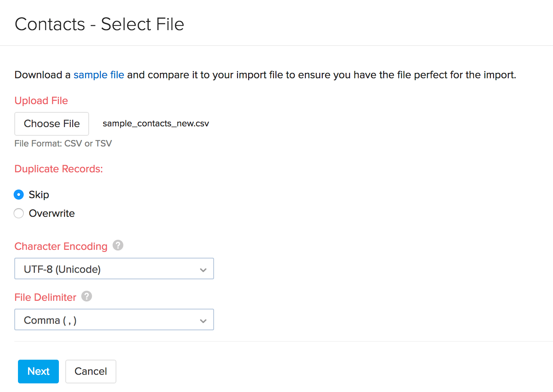
Task: Click the Character Encoding question mark icon
Action: (x=118, y=245)
